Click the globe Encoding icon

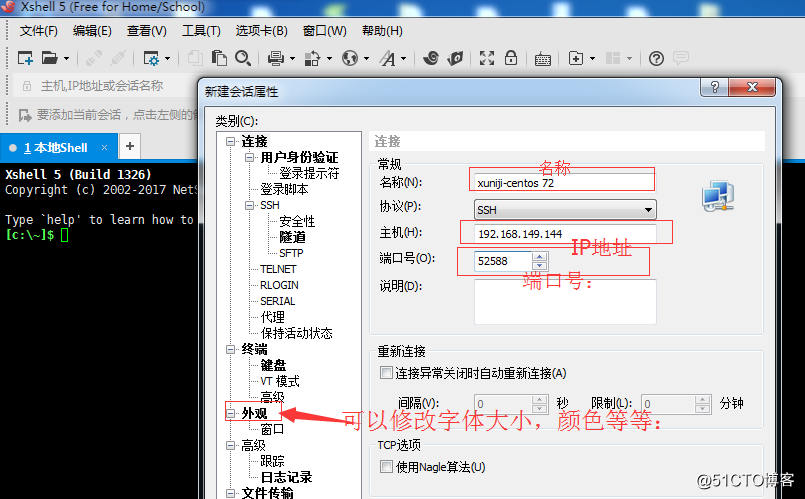[350, 59]
